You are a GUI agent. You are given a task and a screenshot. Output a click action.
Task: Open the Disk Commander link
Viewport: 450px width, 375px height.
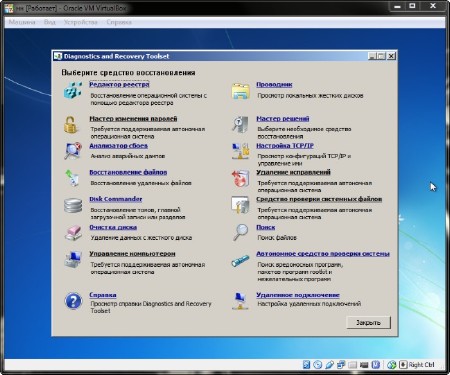point(115,199)
